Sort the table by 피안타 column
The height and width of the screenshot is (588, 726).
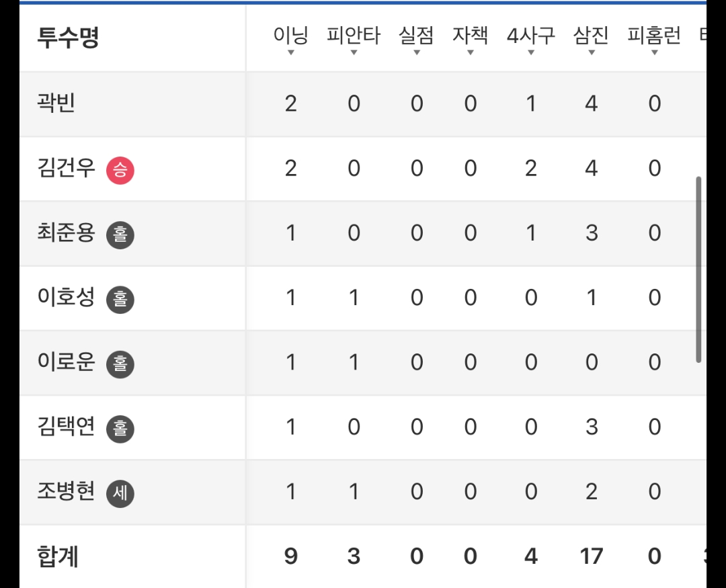coord(354,39)
